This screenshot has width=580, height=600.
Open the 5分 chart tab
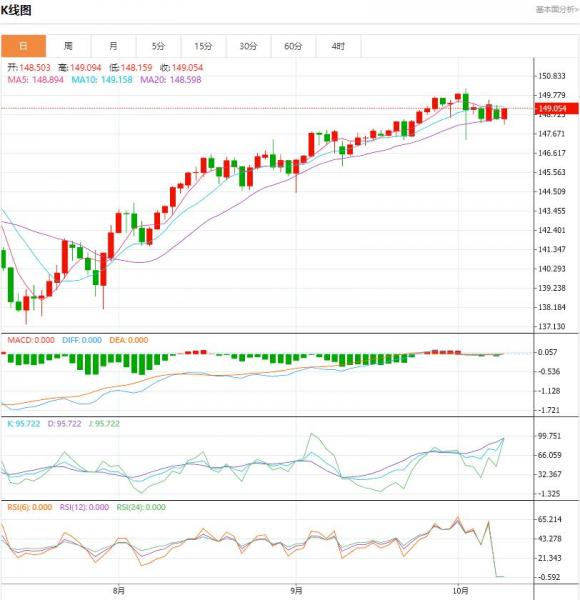click(x=158, y=46)
